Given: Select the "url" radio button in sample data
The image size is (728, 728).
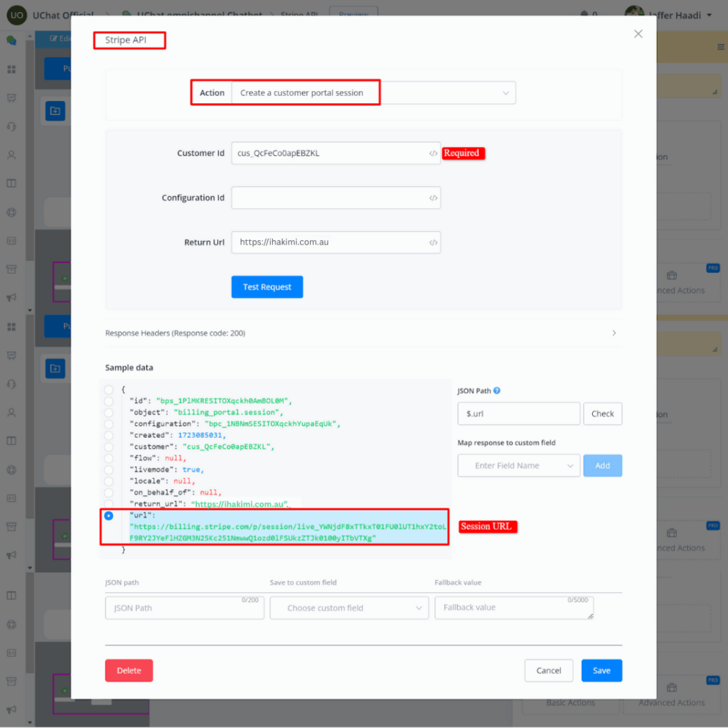Looking at the screenshot, I should click(x=109, y=515).
